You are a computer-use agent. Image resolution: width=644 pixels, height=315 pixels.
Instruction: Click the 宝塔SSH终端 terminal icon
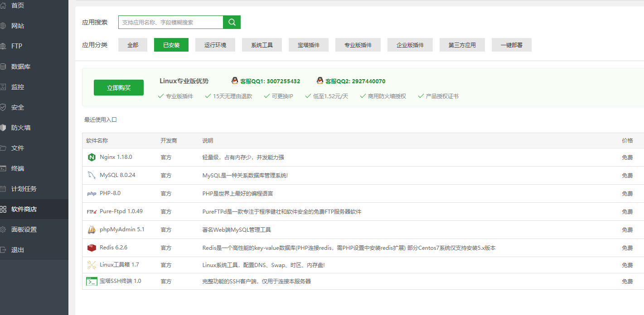pos(92,281)
